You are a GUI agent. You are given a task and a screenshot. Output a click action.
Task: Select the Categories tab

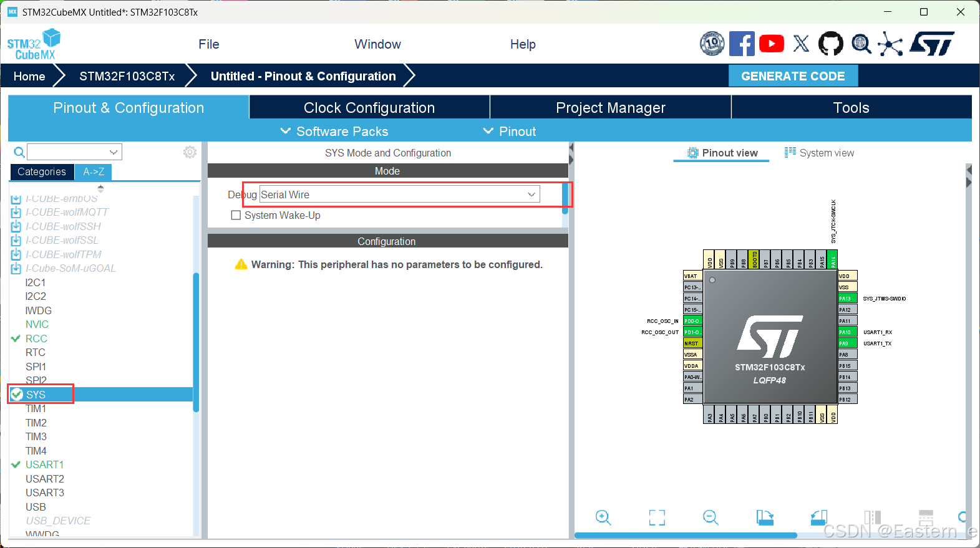(x=42, y=172)
